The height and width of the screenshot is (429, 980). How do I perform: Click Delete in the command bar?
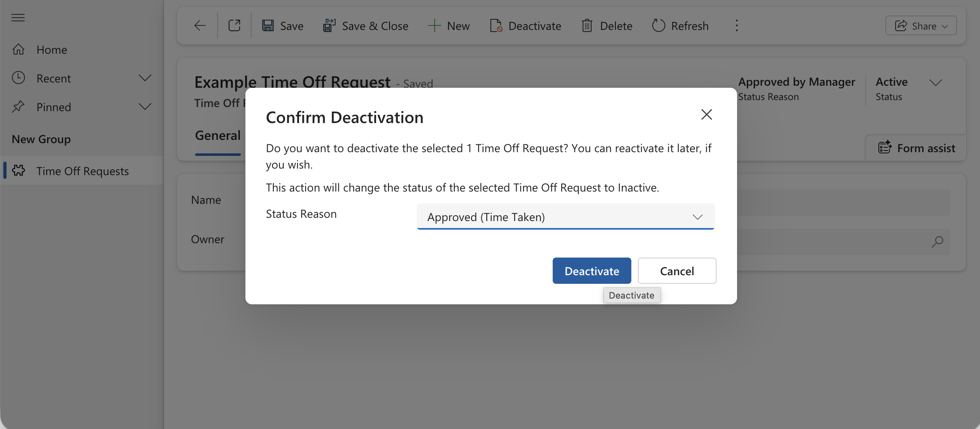(x=607, y=26)
